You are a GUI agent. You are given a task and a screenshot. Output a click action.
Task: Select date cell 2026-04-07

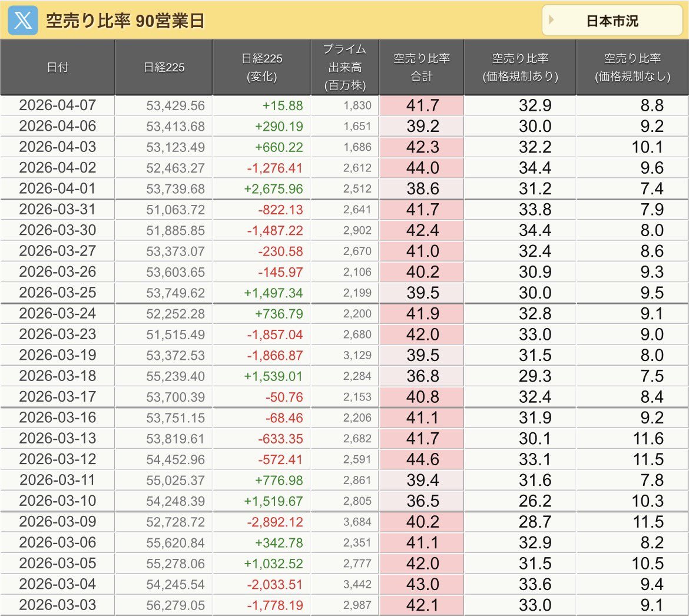(x=58, y=105)
